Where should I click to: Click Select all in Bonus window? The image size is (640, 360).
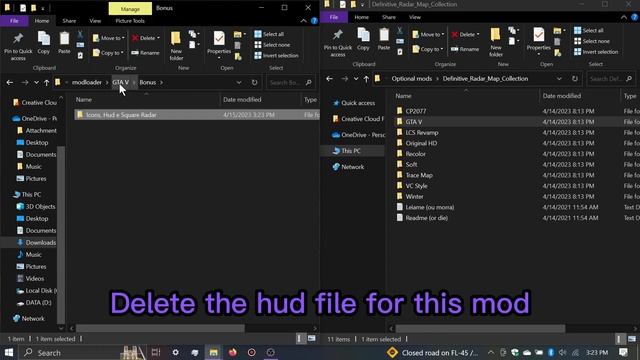(x=269, y=34)
